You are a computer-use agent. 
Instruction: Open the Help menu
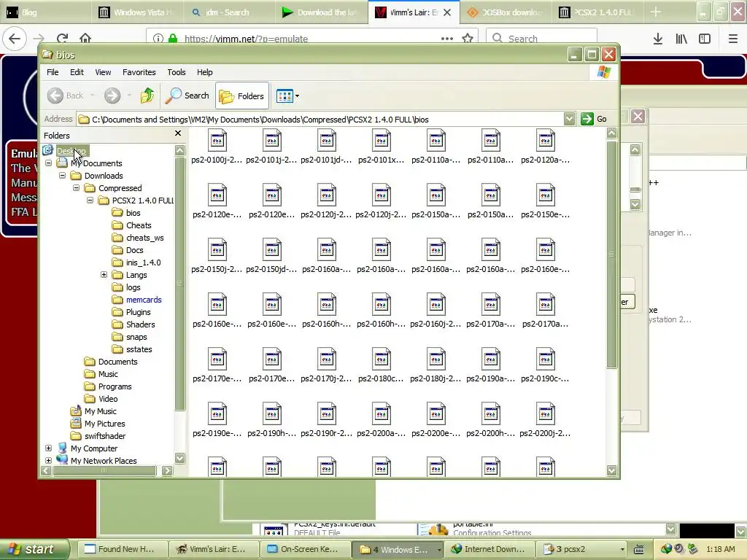point(205,72)
